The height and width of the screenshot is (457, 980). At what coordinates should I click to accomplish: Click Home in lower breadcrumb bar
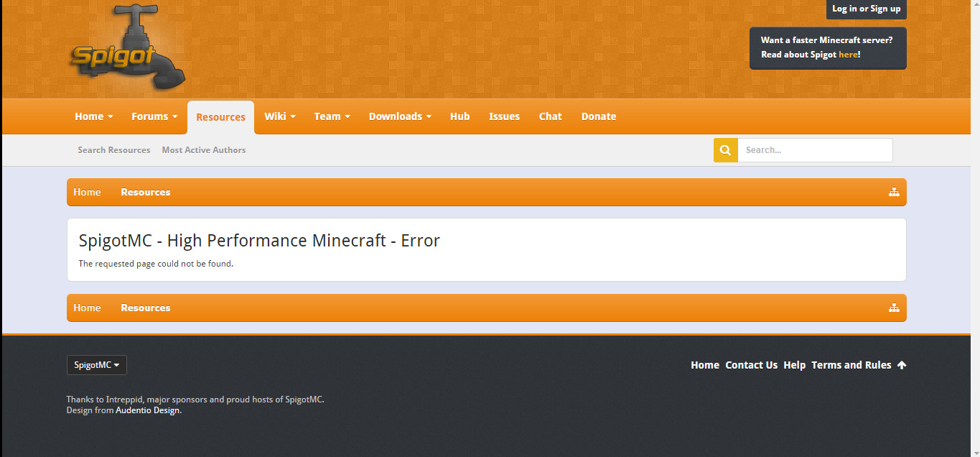[87, 308]
